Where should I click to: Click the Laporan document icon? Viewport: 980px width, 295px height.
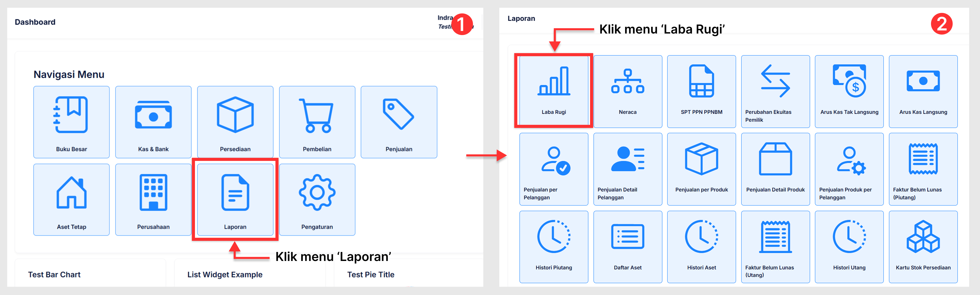click(235, 193)
